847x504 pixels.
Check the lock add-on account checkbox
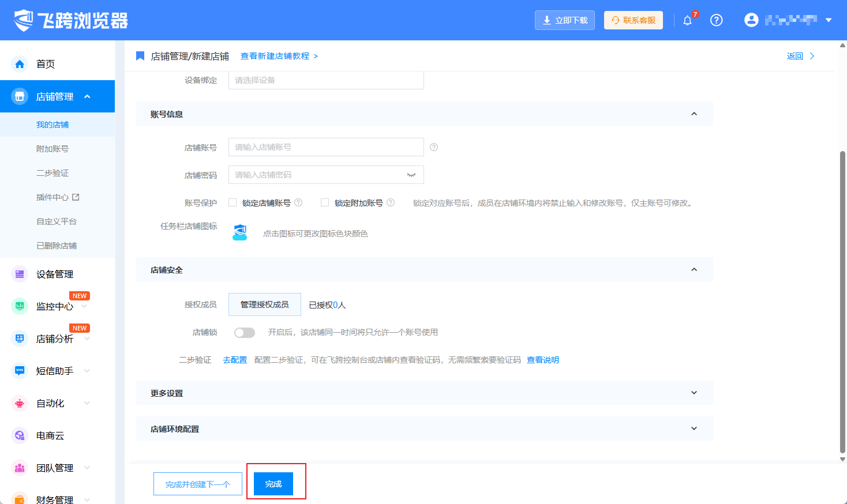(x=325, y=202)
